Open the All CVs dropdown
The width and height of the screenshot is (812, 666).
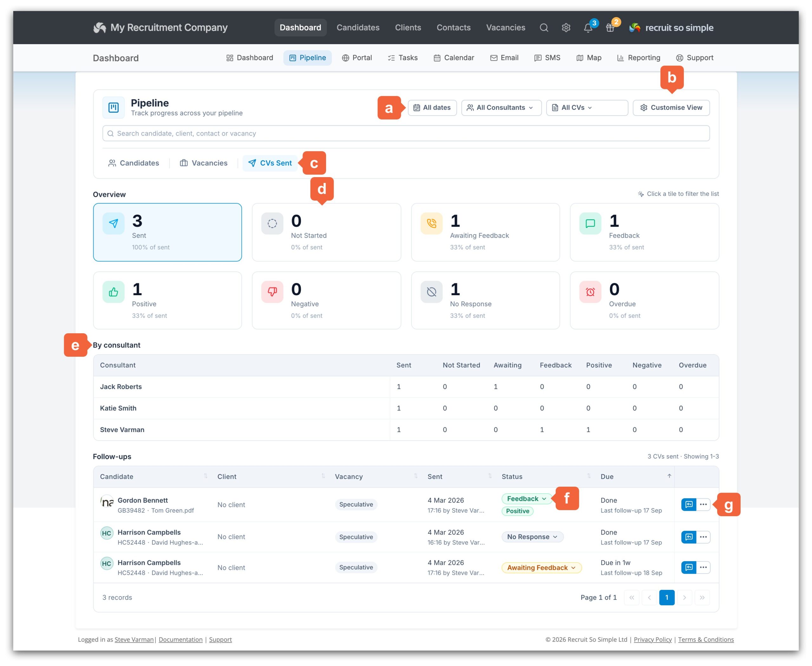587,108
